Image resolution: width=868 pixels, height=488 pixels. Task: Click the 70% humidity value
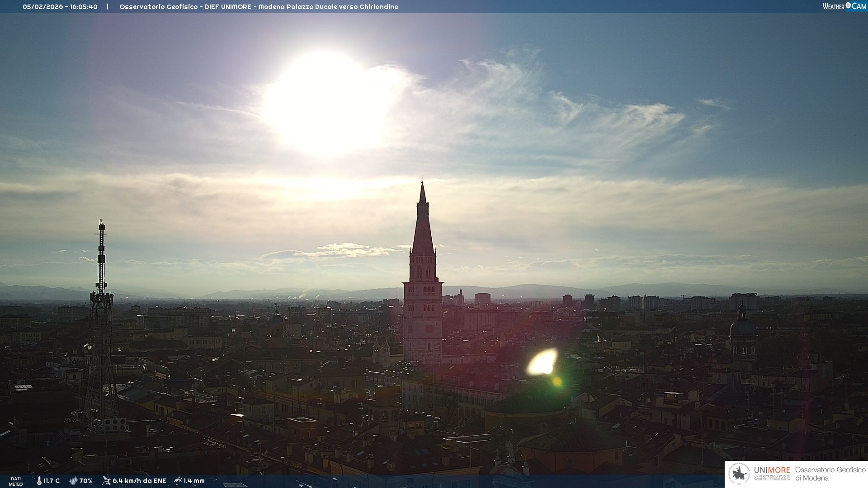[86, 481]
